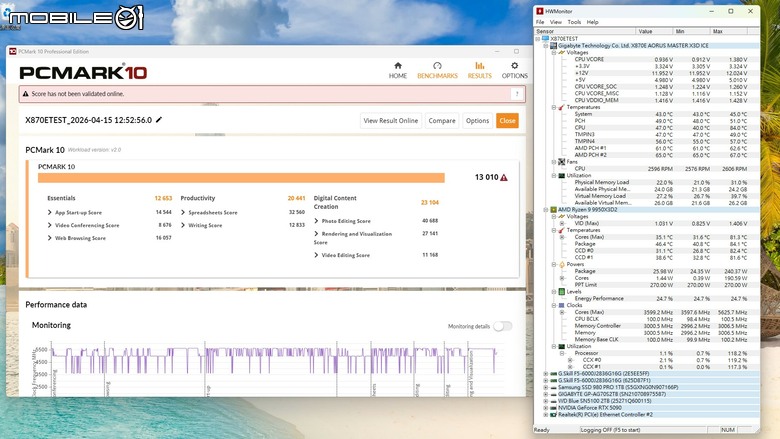Expand the Writing Score row
Image resolution: width=780 pixels, height=439 pixels.
coord(183,225)
